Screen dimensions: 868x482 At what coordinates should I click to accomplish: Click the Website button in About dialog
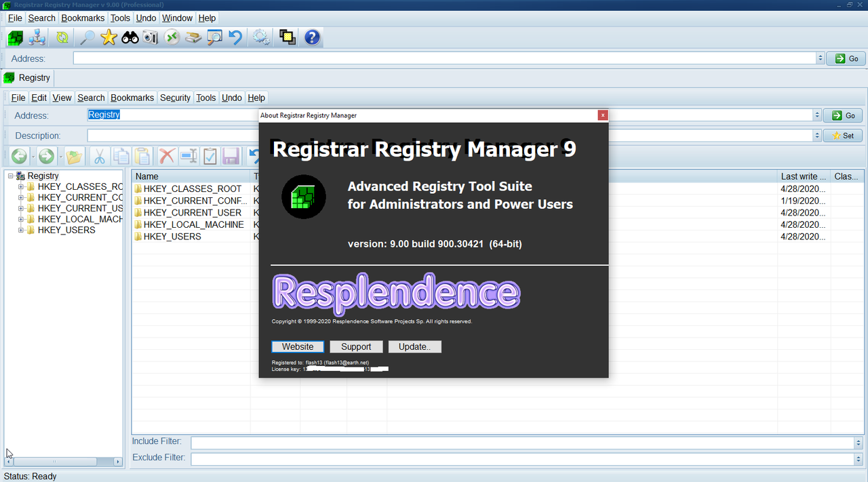tap(298, 346)
